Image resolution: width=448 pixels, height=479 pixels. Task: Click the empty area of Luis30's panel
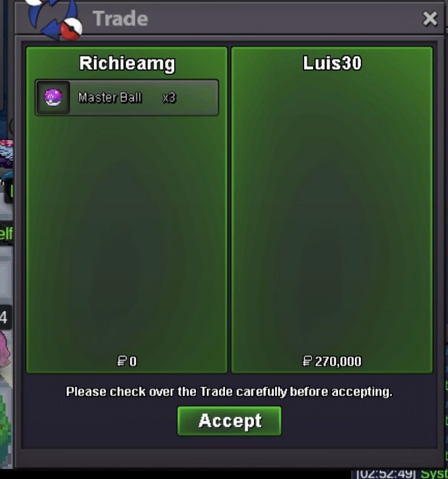point(332,214)
